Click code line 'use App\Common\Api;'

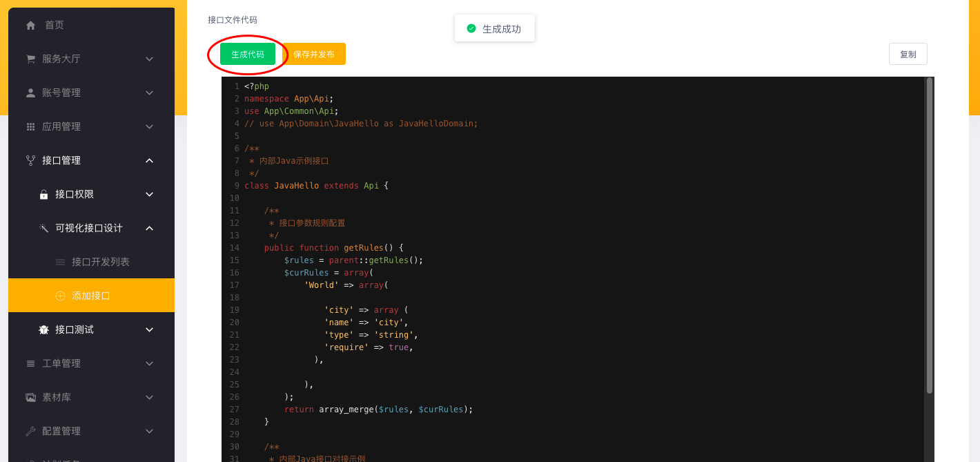pos(292,111)
